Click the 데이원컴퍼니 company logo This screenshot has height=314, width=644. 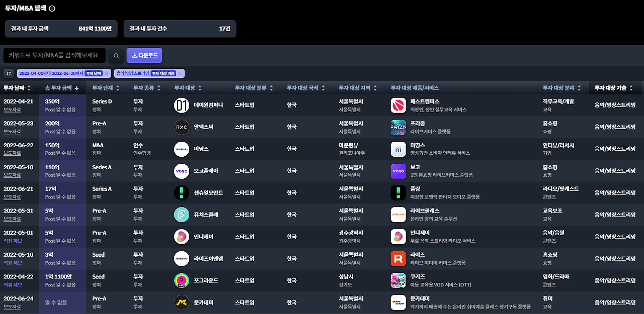coord(182,105)
